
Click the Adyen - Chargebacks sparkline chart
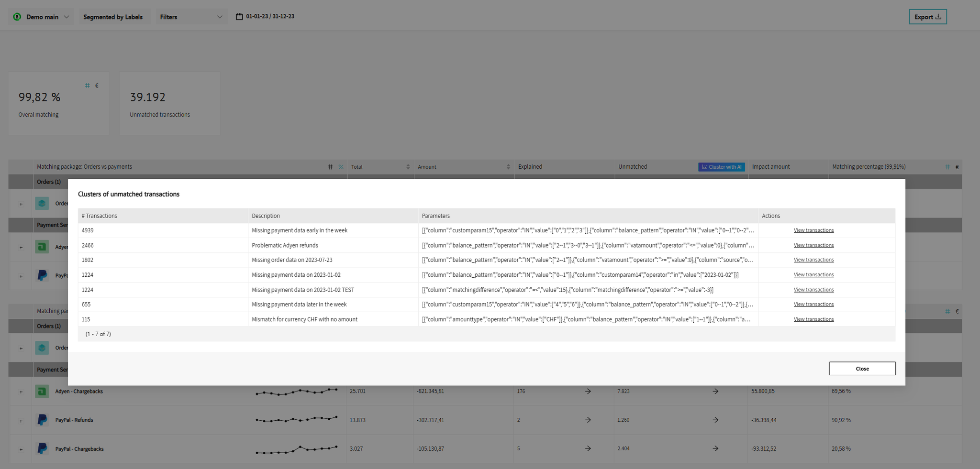297,392
